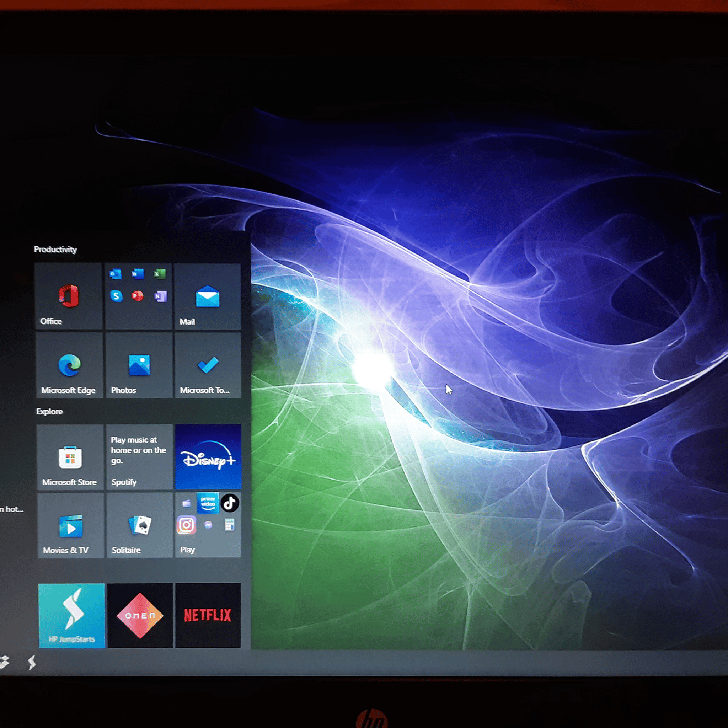
Task: Open the Dropbox taskbar icon
Action: pyautogui.click(x=4, y=662)
